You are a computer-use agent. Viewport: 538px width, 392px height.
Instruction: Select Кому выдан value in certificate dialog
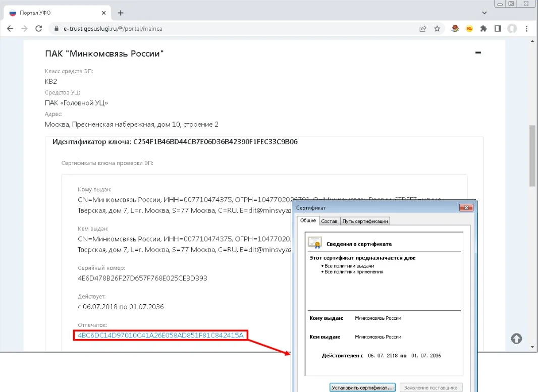coord(378,318)
